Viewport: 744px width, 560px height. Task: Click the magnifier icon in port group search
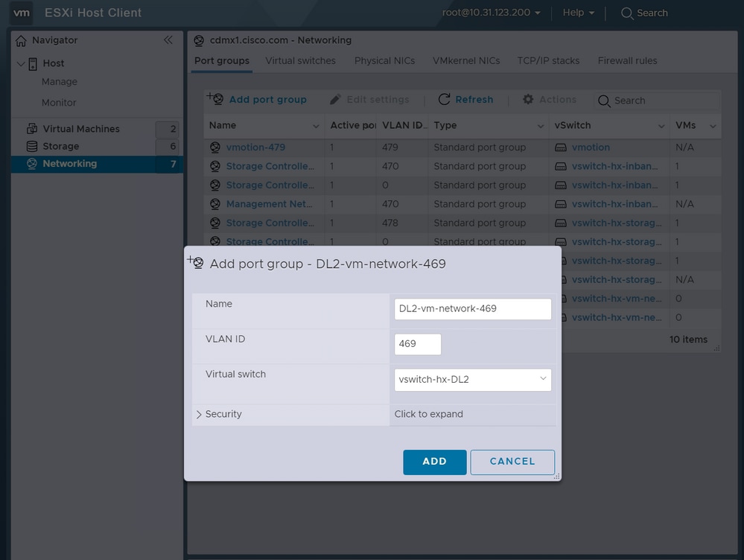pyautogui.click(x=603, y=101)
